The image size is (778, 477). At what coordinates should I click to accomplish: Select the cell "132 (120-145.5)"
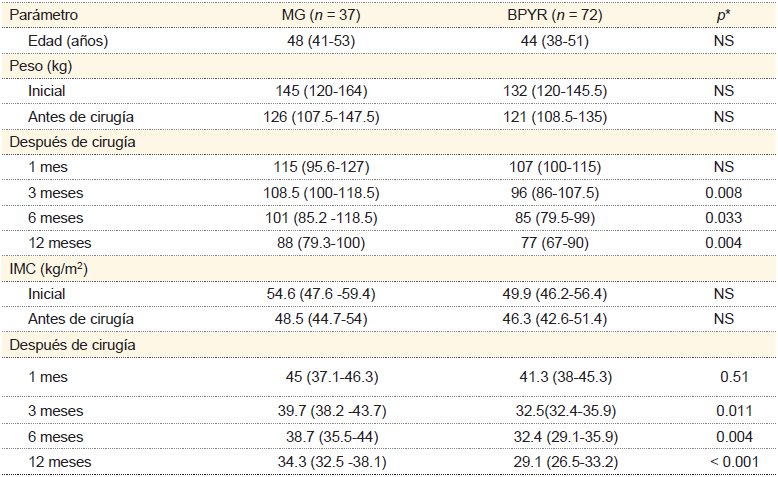(x=553, y=91)
